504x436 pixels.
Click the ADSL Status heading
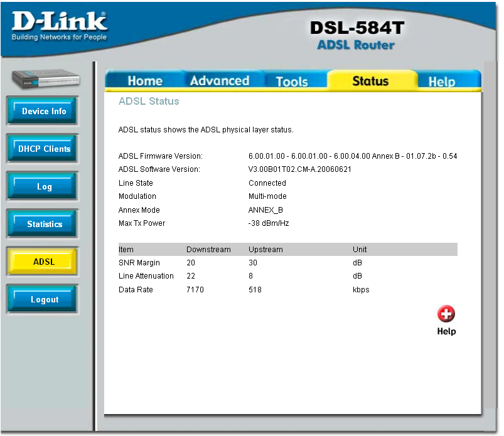149,101
